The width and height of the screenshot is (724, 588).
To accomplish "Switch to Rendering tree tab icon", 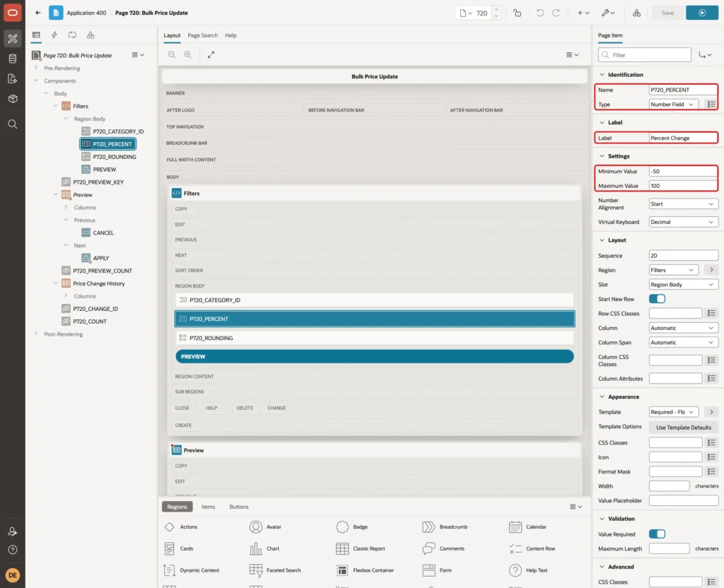I will [36, 35].
